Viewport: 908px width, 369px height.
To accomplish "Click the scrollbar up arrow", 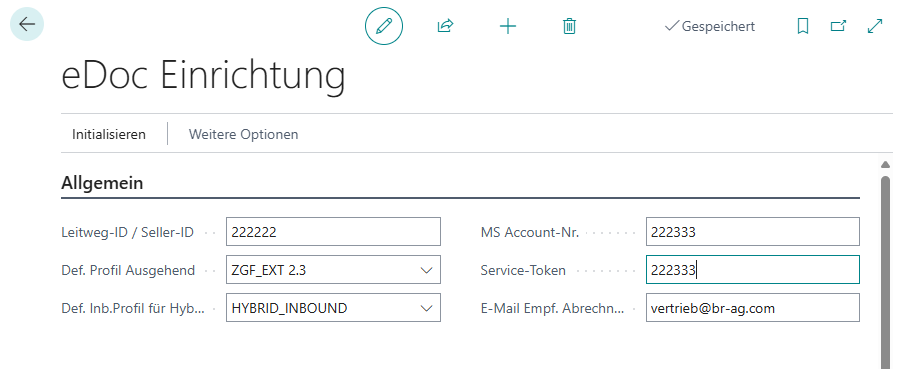I will [885, 165].
